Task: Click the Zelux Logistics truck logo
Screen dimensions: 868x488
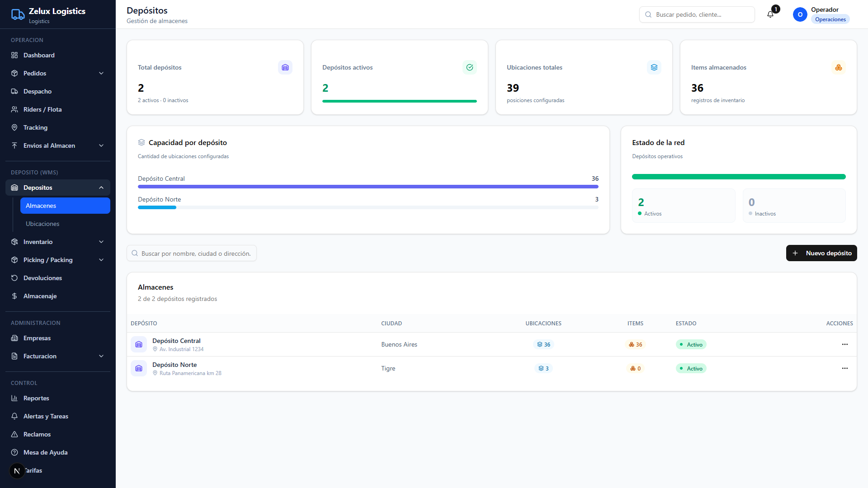Action: (x=18, y=15)
